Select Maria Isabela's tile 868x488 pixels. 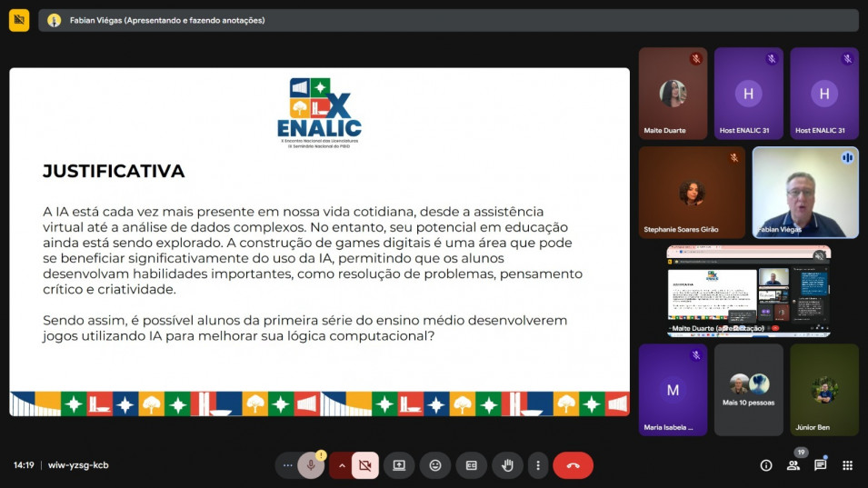click(673, 390)
